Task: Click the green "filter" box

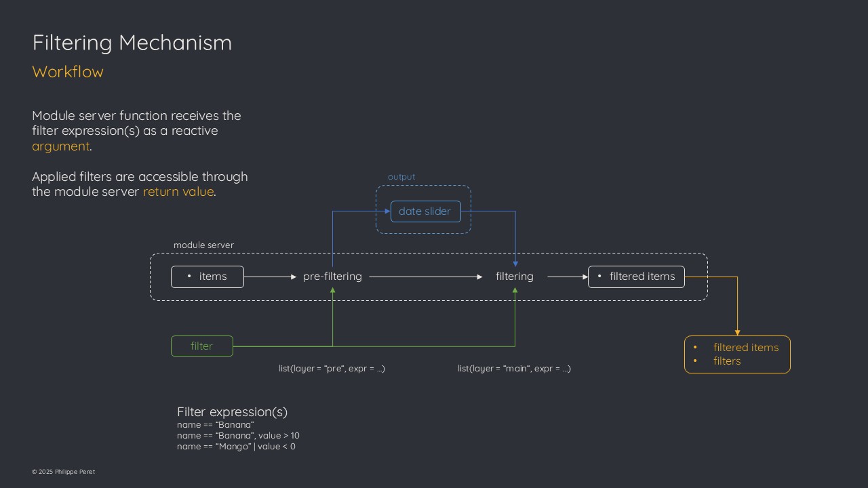Action: [202, 346]
